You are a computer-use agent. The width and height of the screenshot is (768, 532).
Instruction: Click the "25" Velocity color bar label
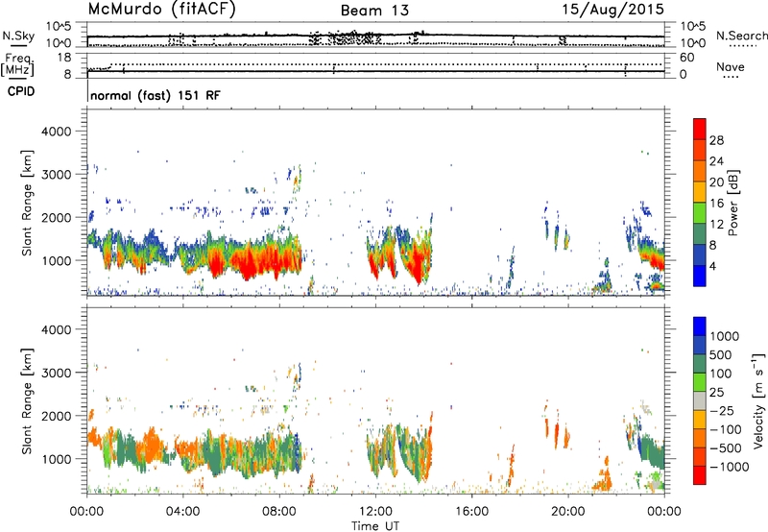(x=716, y=393)
